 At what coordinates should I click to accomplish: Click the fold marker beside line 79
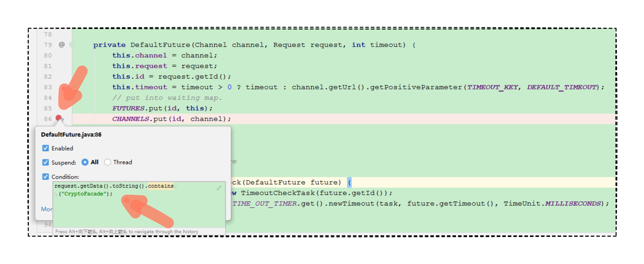(72, 45)
